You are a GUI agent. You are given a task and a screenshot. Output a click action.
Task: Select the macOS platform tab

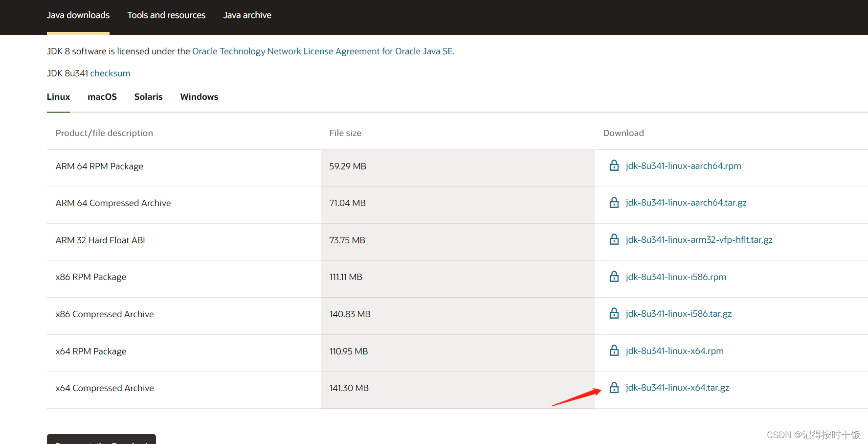pos(102,97)
